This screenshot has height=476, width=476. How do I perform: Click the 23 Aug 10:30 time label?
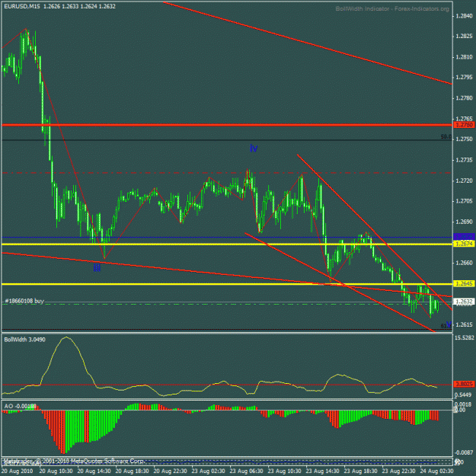(284, 471)
